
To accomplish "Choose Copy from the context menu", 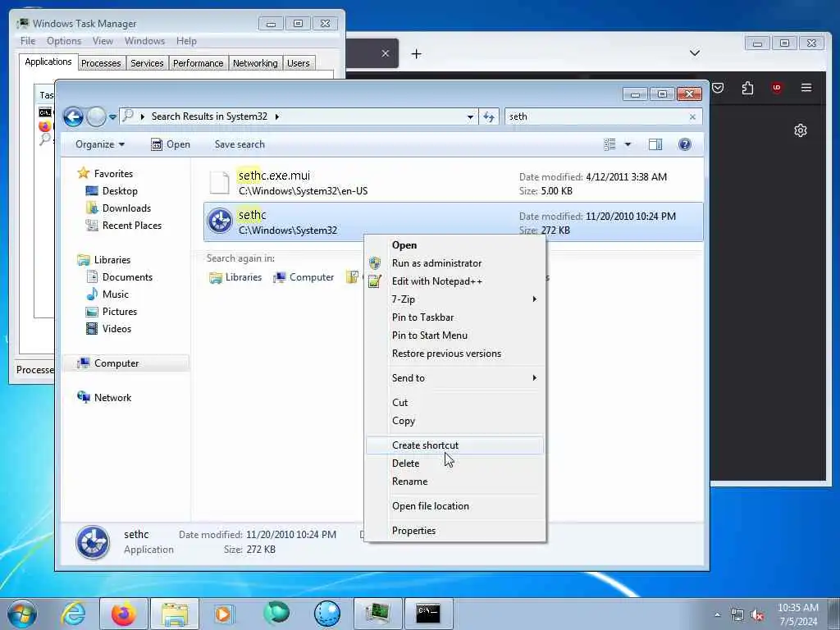I will (454, 421).
